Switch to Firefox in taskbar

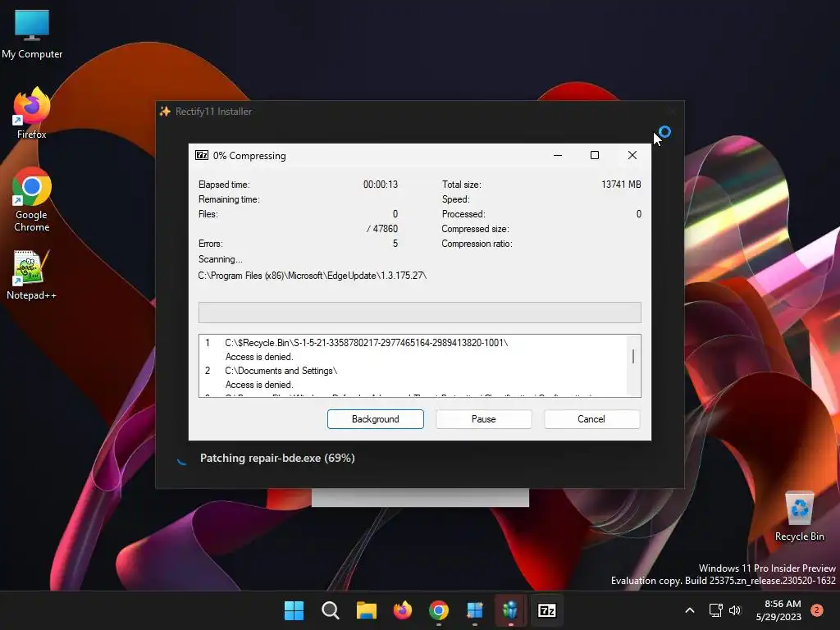pyautogui.click(x=403, y=610)
